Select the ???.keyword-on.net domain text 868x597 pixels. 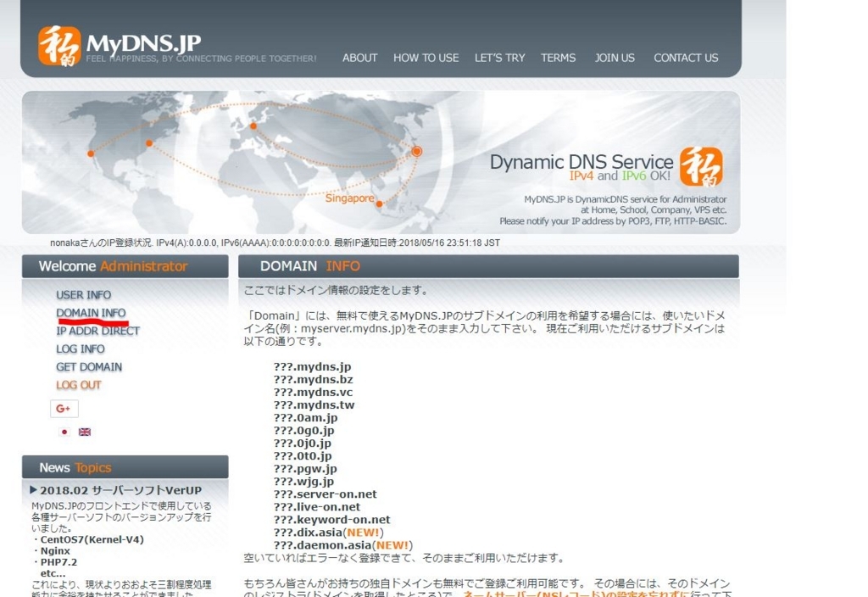click(x=331, y=520)
